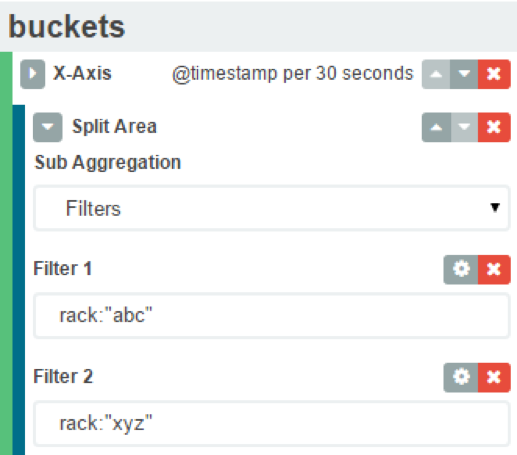Move Split Area bucket up
The image size is (517, 455).
[x=436, y=127]
